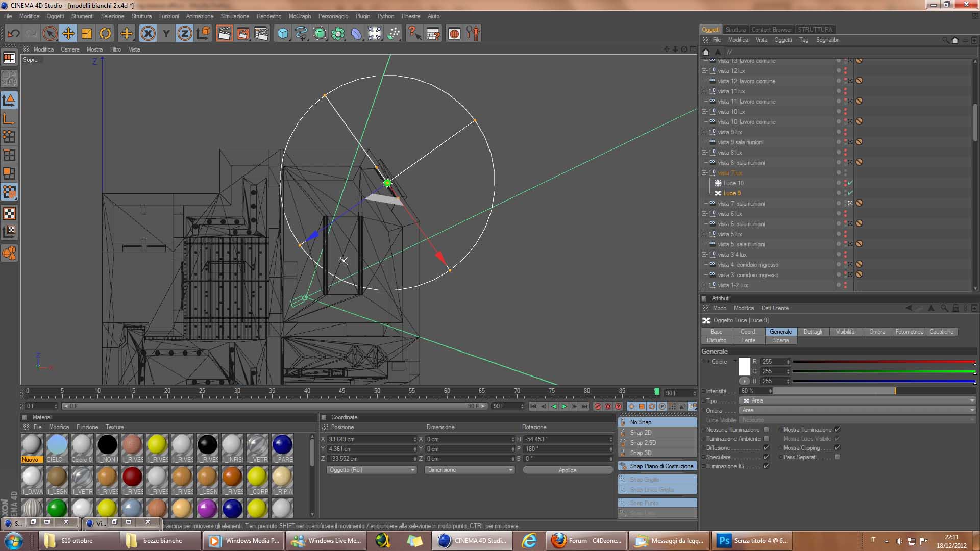Add a Cube primitive object
This screenshot has height=551, width=980.
coord(283,34)
